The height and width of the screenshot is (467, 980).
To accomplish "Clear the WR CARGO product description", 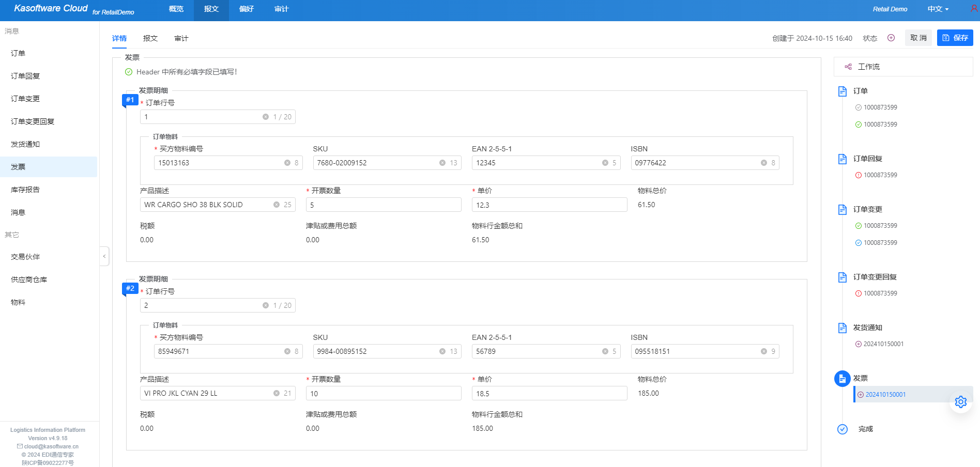I will tap(277, 205).
